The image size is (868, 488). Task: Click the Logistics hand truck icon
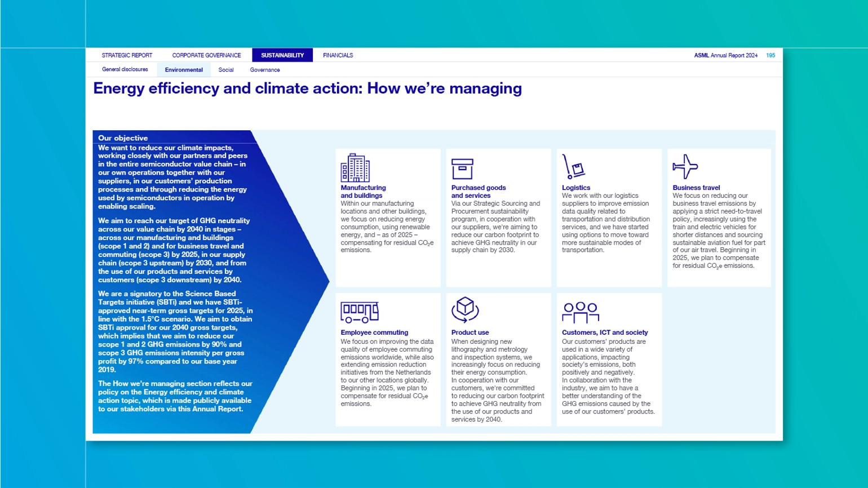coord(573,167)
